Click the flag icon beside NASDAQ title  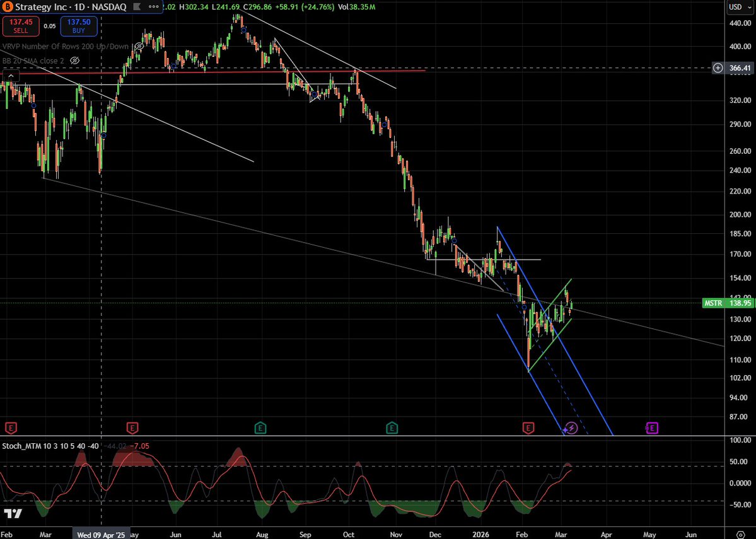(x=137, y=7)
